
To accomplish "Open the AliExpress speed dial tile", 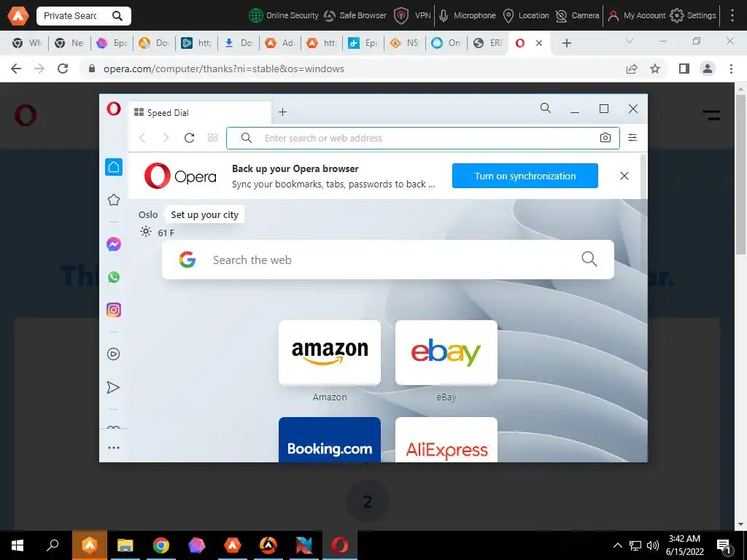I will [x=446, y=440].
